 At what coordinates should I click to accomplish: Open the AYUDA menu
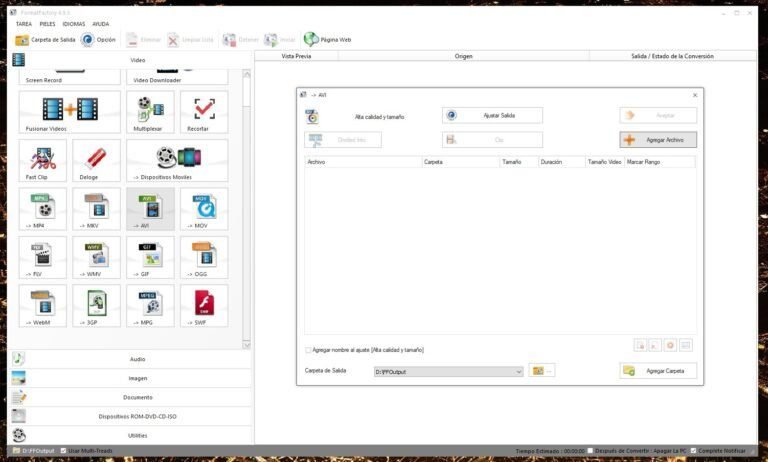[x=101, y=24]
